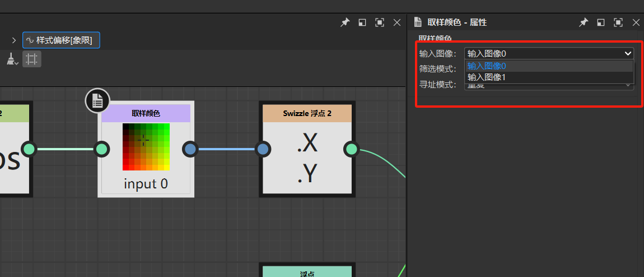Select the Swizzle 浮点 2 node header
644x277 pixels.
(307, 113)
